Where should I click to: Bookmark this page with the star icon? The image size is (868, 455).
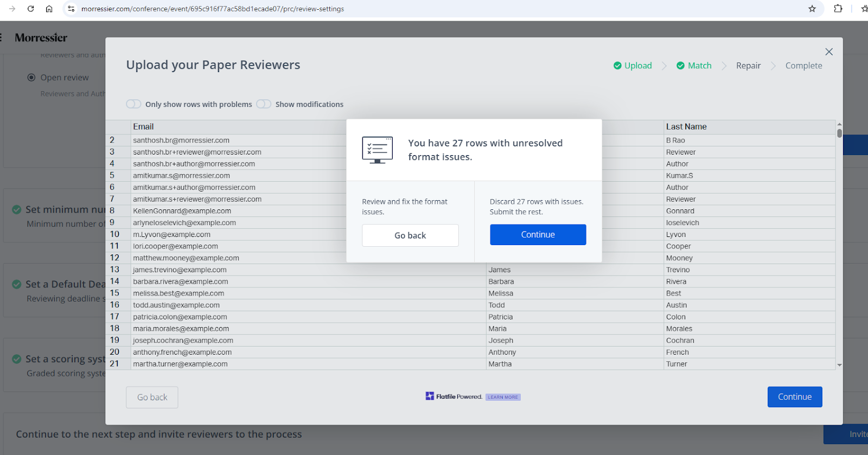(812, 9)
